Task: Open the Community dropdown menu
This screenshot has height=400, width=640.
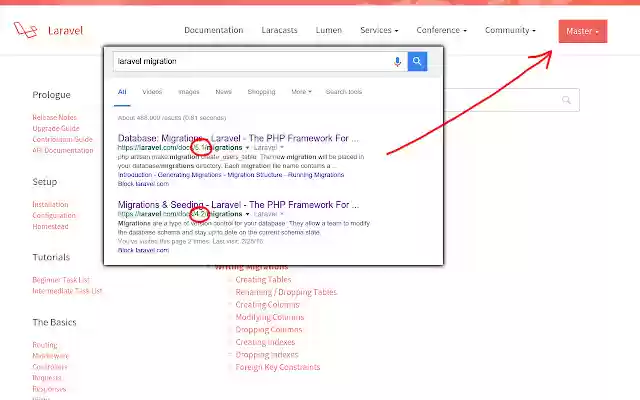Action: [x=510, y=30]
